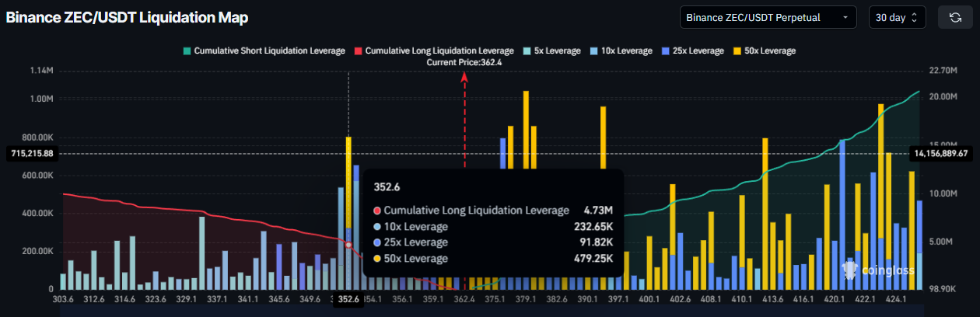Image resolution: width=980 pixels, height=317 pixels.
Task: Click the 715,215.88 left axis marker
Action: 32,154
